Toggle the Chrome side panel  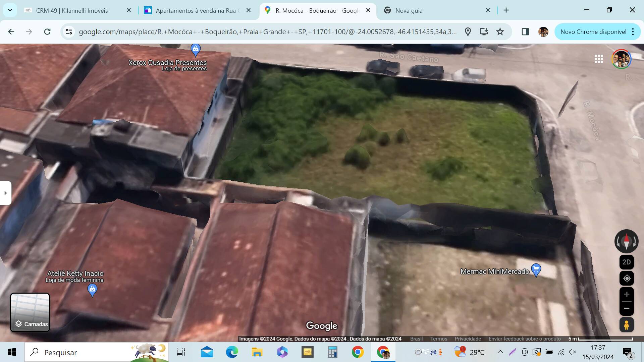click(x=526, y=32)
